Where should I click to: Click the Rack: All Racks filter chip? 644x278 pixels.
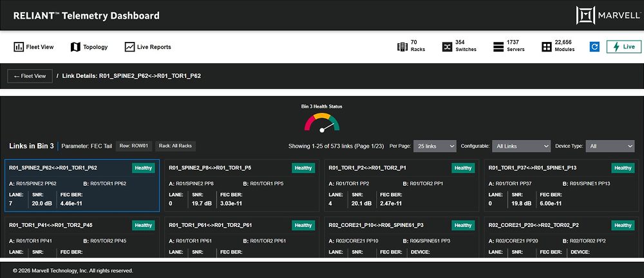click(x=175, y=146)
